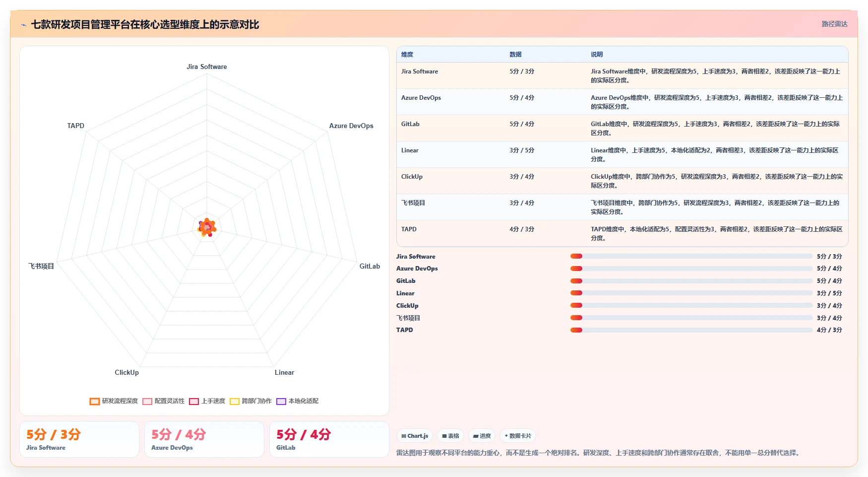The height and width of the screenshot is (477, 868).
Task: Click the 3分 / 5分 cell in Linear table row
Action: [522, 150]
